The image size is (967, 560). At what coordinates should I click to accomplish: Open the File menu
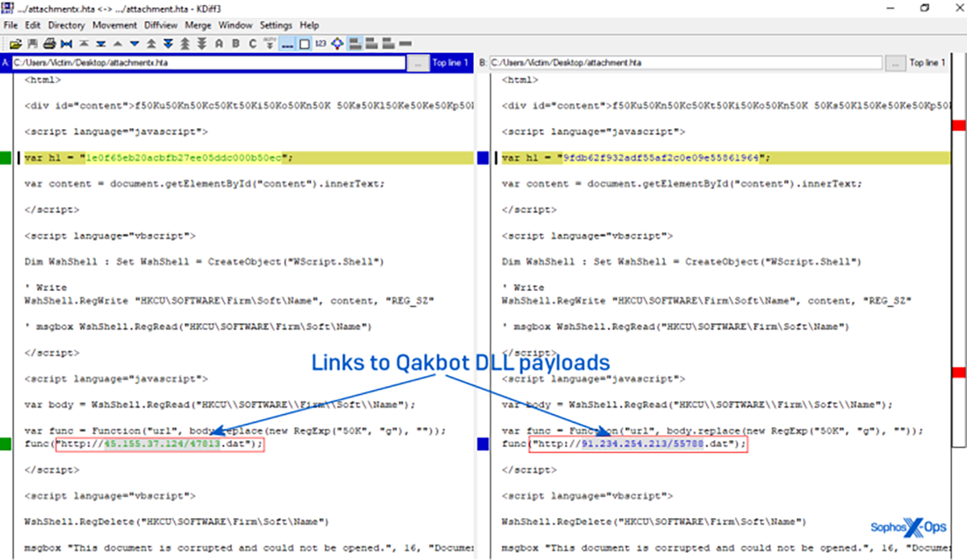point(10,26)
